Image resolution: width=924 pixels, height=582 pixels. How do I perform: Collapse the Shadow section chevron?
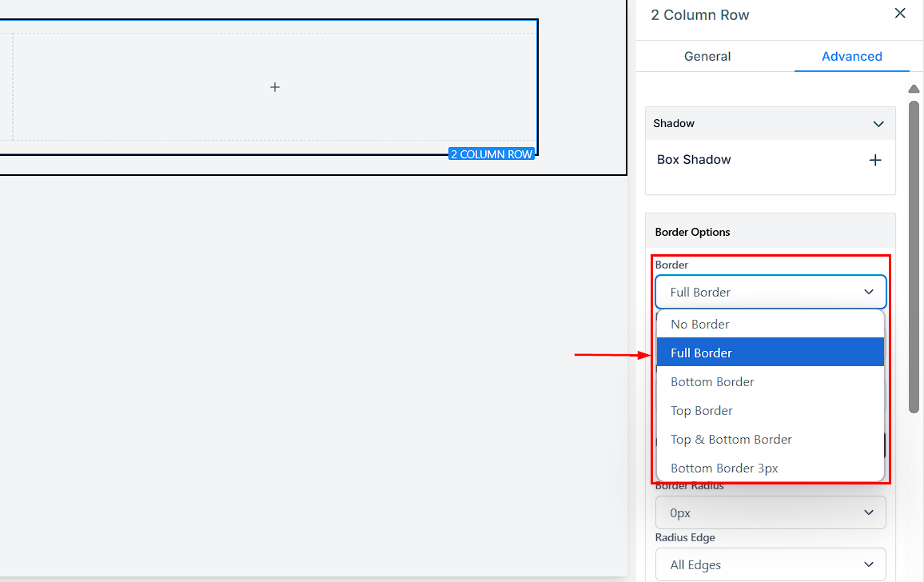click(x=878, y=124)
